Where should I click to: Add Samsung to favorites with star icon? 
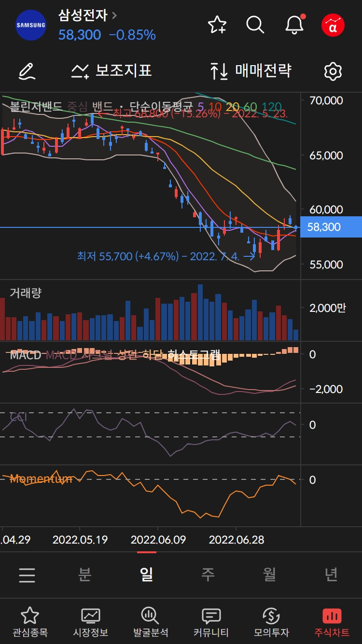217,24
